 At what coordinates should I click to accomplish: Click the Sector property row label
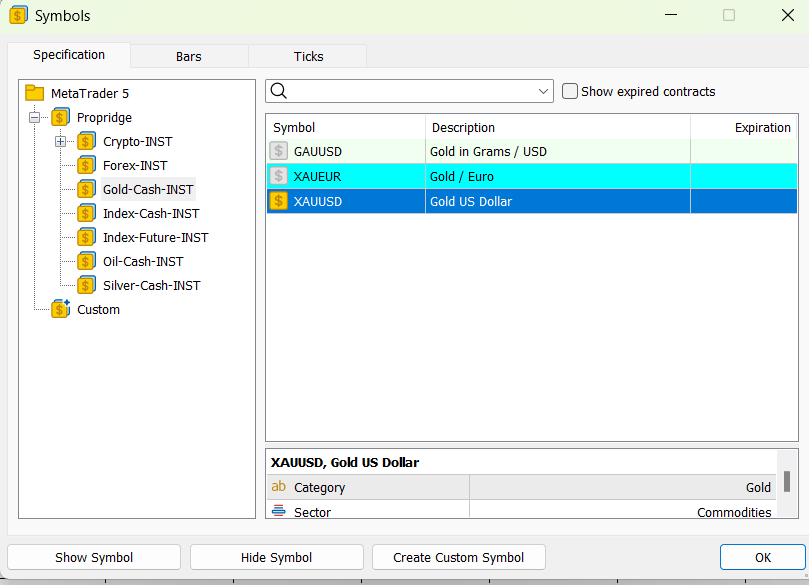click(x=313, y=512)
